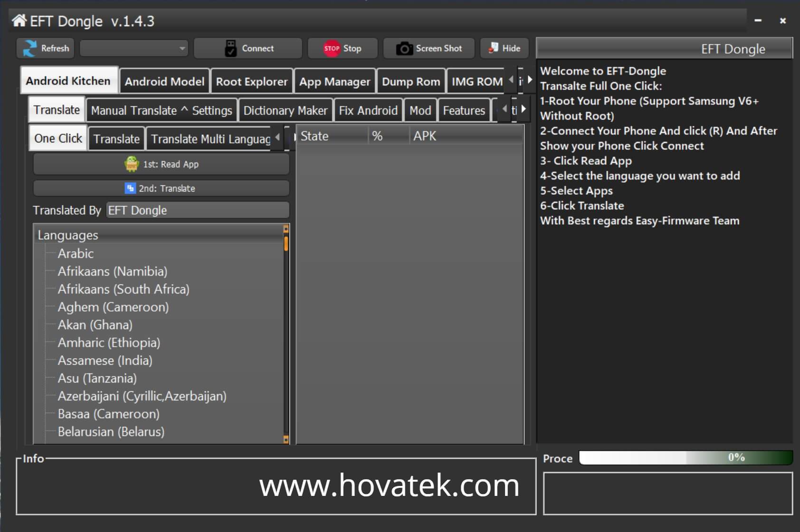Click the Translated By text field
Screen dimensions: 800x532
point(197,210)
